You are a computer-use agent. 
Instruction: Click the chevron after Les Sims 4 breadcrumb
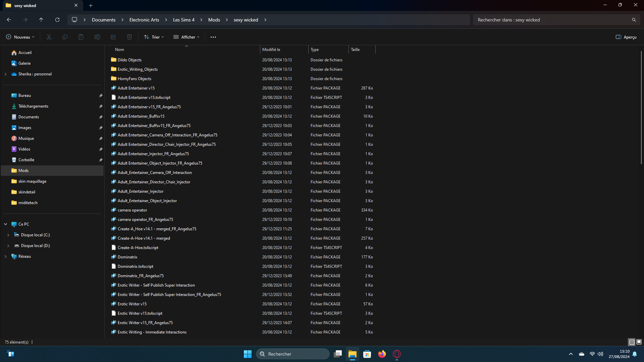click(201, 20)
